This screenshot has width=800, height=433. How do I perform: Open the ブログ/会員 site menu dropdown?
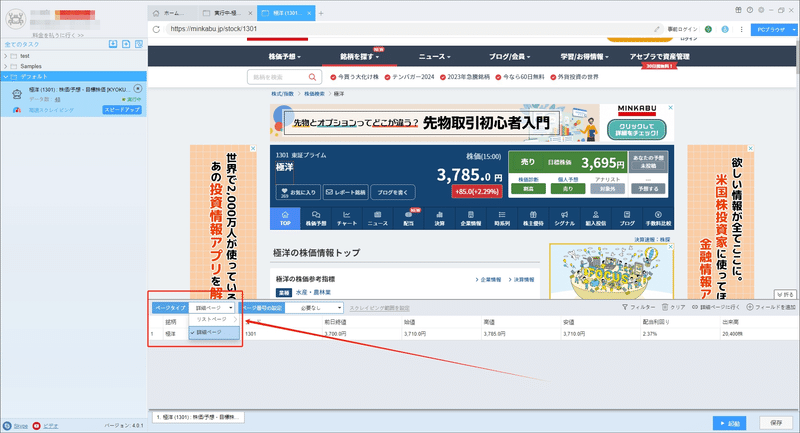(x=509, y=57)
